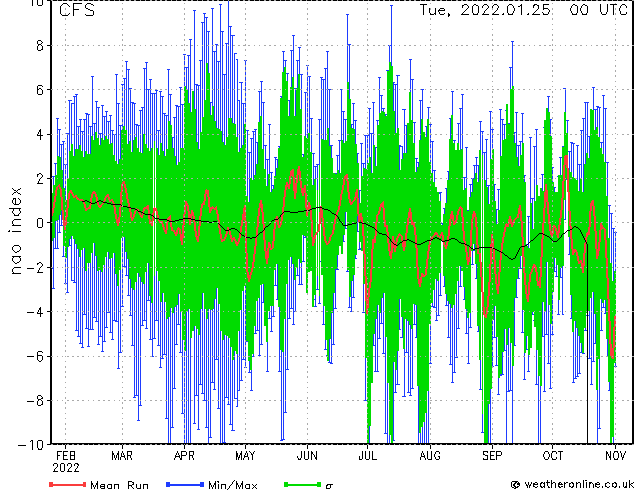Click the JUL month label
Screen dimensions: 634x490
[x=368, y=456]
